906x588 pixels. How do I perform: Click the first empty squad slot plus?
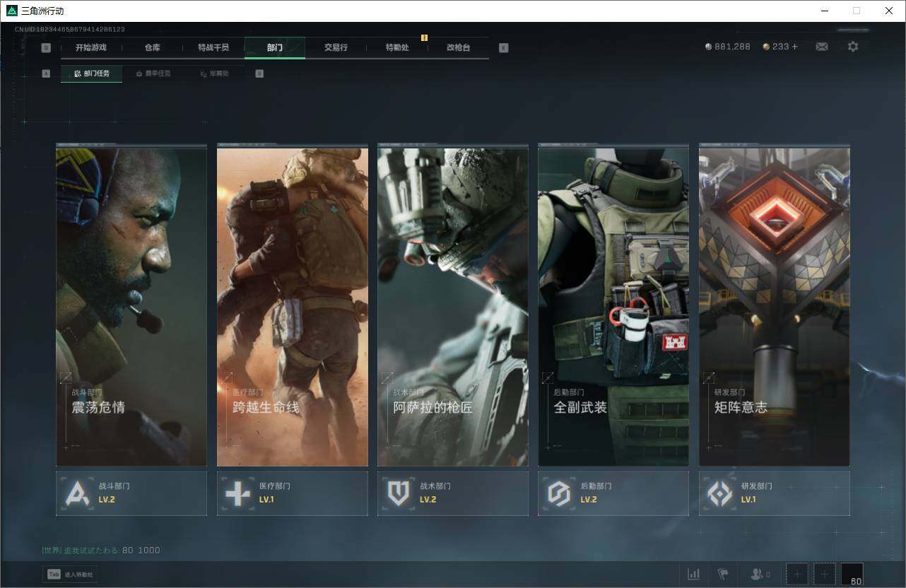pyautogui.click(x=797, y=574)
